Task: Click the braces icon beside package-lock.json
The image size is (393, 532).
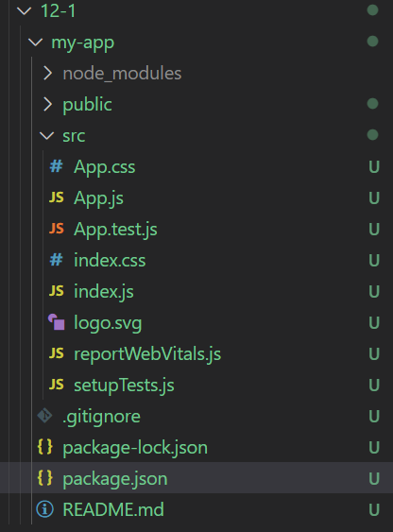Action: [44, 447]
